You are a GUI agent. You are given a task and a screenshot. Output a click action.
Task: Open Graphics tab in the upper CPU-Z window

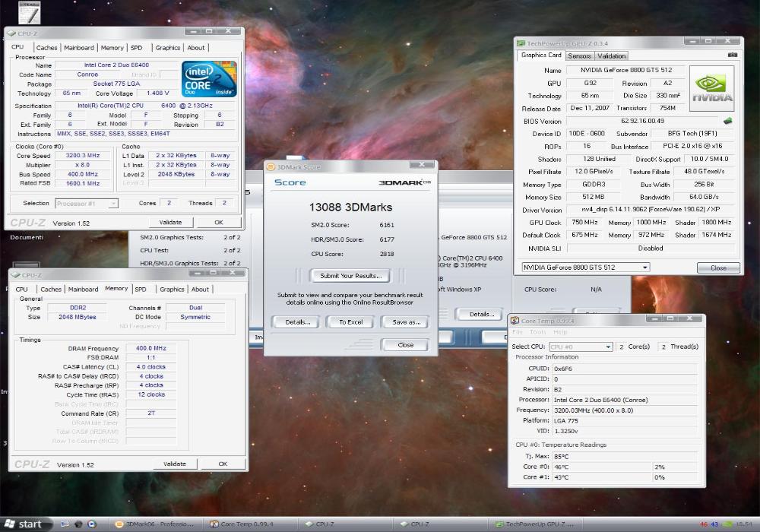(x=168, y=47)
